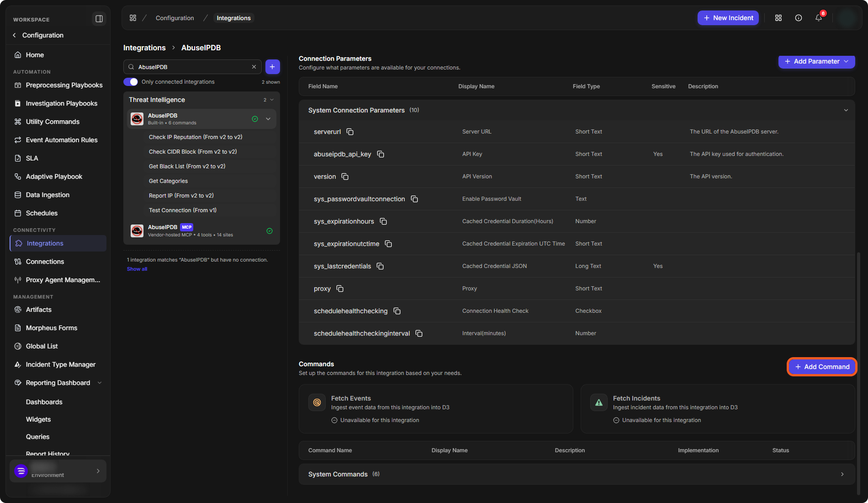Add a new integration with plus button
This screenshot has width=868, height=503.
click(272, 67)
